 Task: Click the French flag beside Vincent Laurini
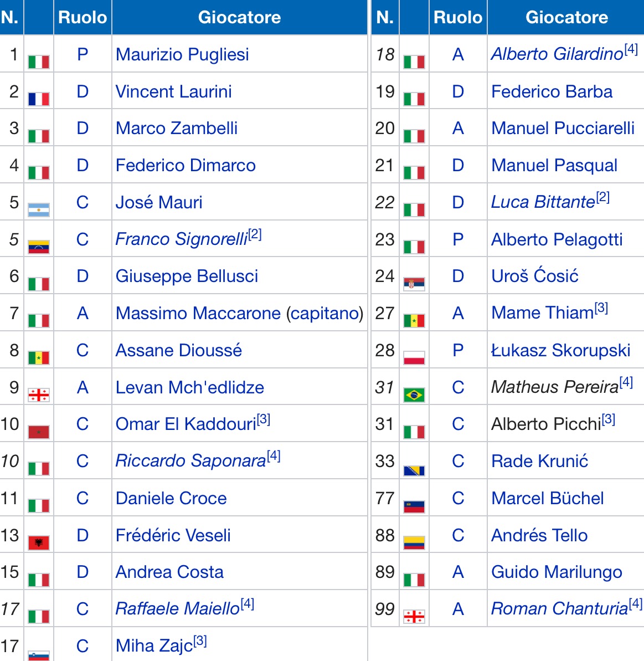click(x=39, y=99)
